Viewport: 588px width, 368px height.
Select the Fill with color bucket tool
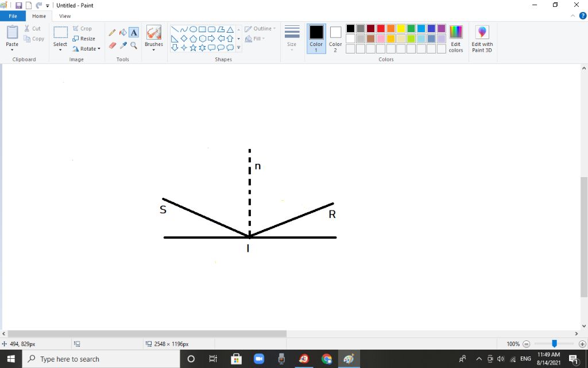click(x=123, y=33)
